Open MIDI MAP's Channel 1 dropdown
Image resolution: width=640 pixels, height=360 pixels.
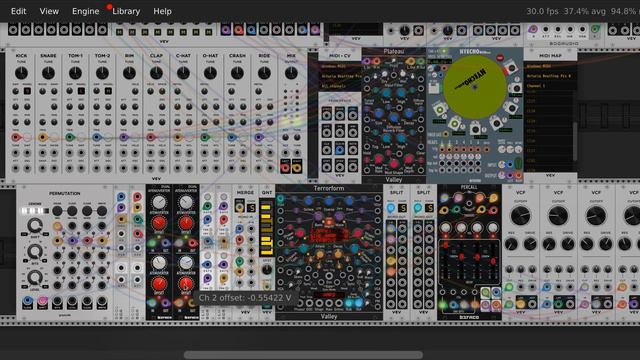click(x=550, y=86)
